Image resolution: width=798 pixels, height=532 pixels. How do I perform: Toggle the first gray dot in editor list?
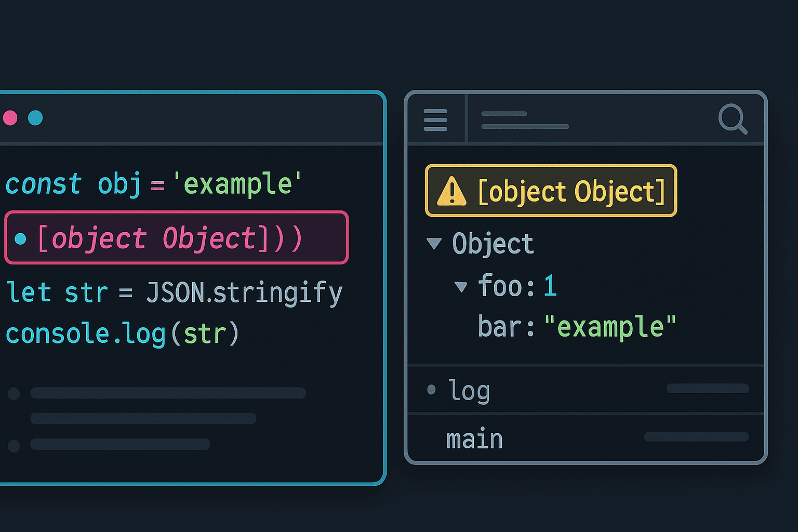(14, 393)
